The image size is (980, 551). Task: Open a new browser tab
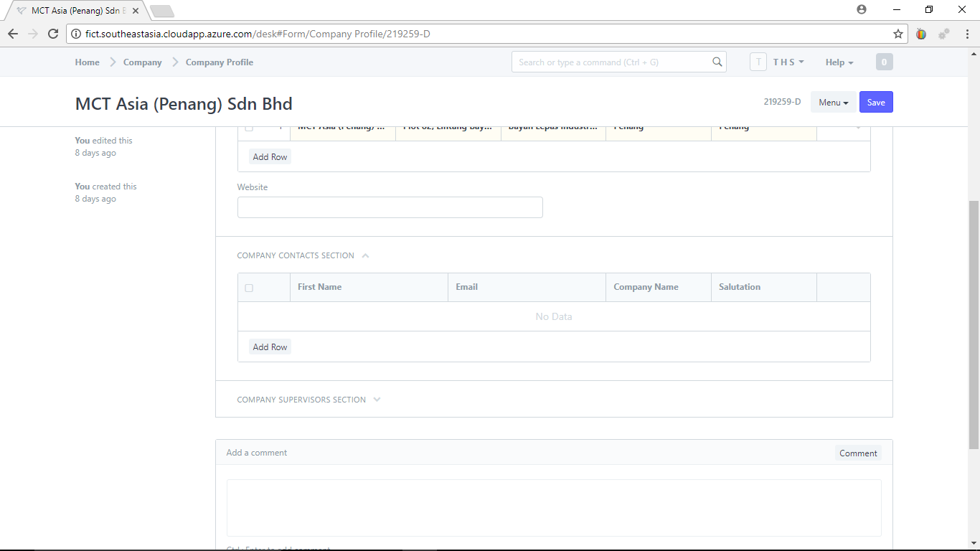162,11
